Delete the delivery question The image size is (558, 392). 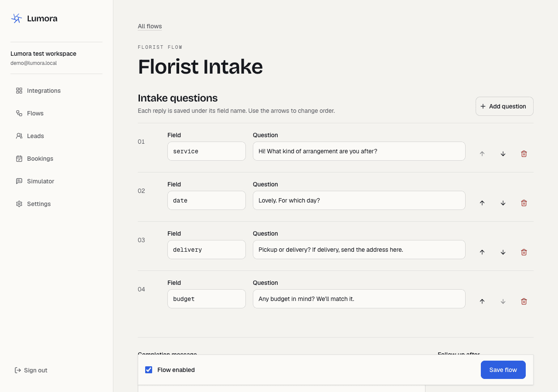[524, 252]
